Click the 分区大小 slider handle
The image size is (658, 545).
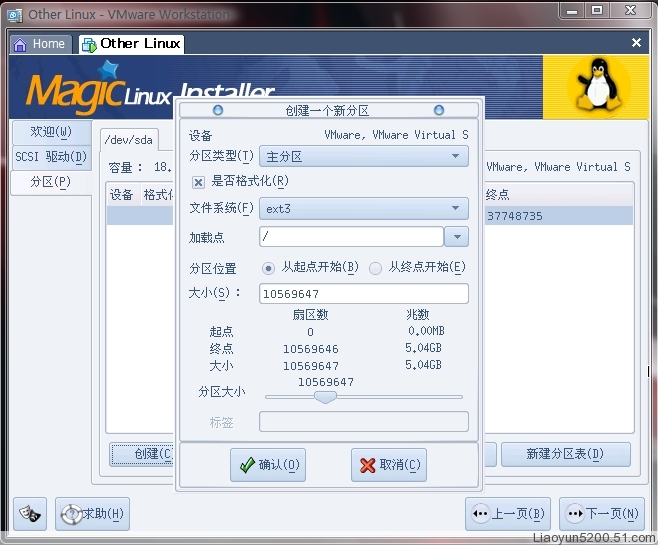[x=325, y=397]
